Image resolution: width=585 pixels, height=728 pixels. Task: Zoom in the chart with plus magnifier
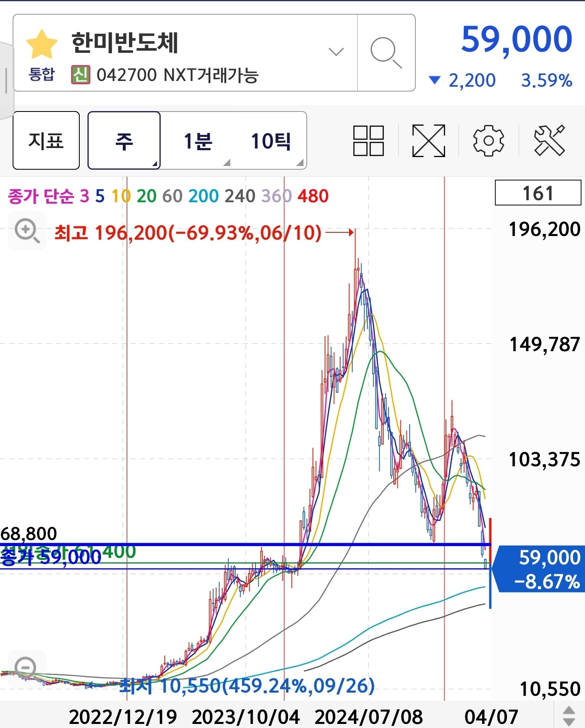[x=27, y=231]
